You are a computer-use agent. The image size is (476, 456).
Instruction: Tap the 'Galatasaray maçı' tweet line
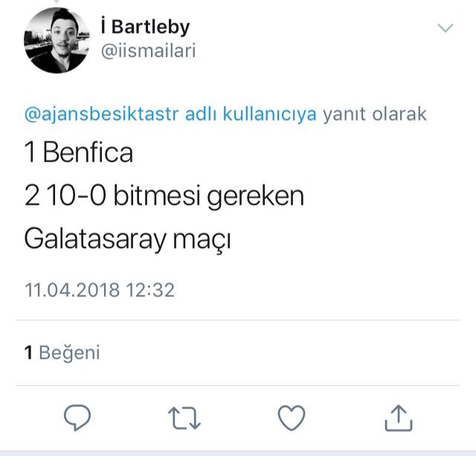pyautogui.click(x=127, y=240)
